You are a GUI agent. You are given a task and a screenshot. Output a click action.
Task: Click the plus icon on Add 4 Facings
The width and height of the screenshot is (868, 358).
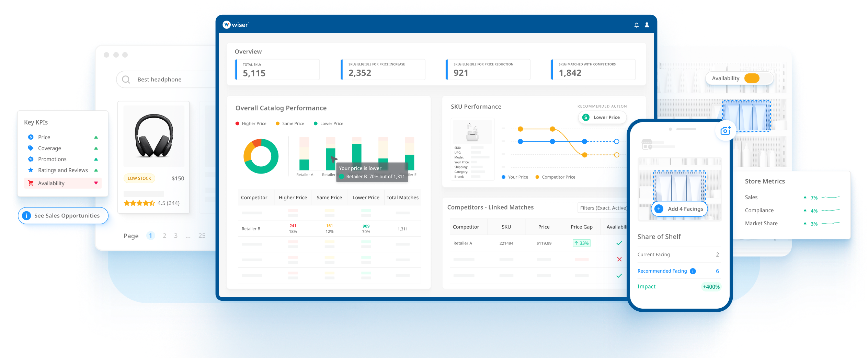point(659,209)
